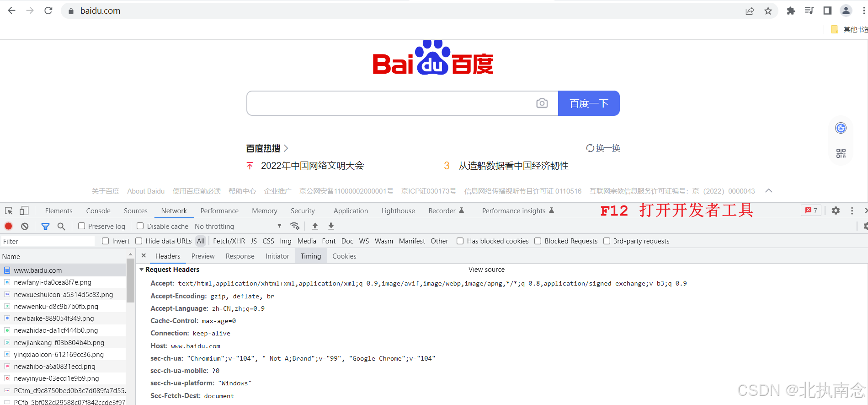Open the Sources panel
The width and height of the screenshot is (868, 405).
pyautogui.click(x=136, y=211)
